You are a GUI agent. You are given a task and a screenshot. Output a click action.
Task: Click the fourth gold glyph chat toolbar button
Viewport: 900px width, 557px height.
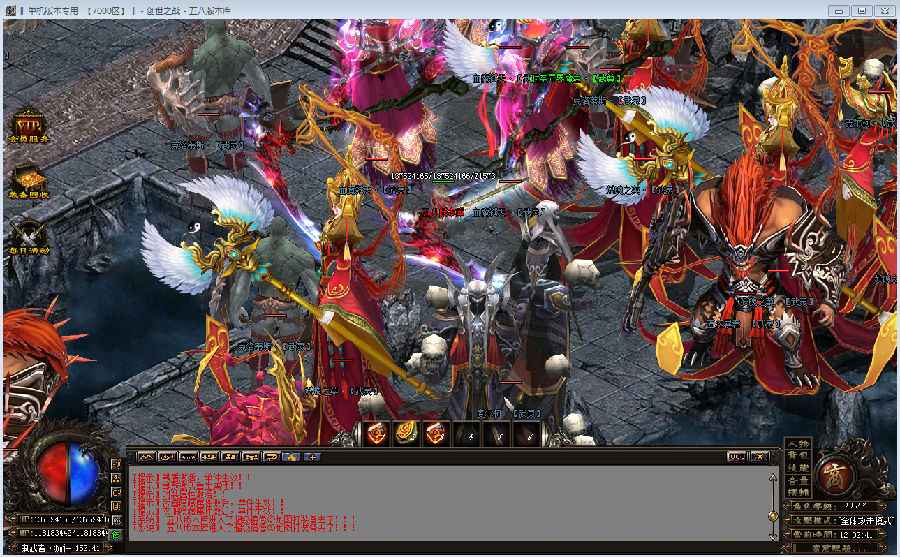(x=208, y=457)
